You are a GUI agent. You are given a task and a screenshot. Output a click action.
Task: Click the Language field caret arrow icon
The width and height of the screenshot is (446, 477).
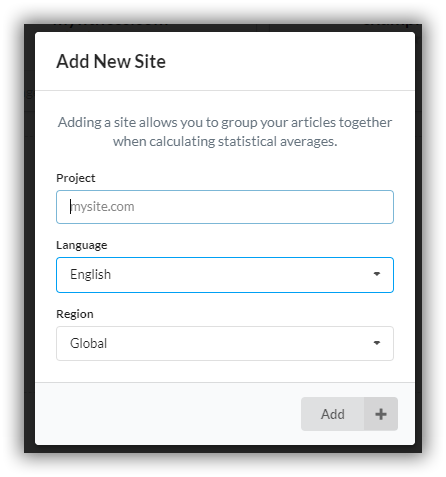click(x=377, y=274)
